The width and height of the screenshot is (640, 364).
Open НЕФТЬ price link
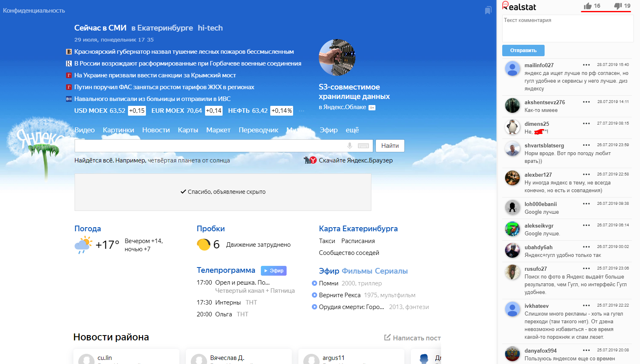coord(248,111)
